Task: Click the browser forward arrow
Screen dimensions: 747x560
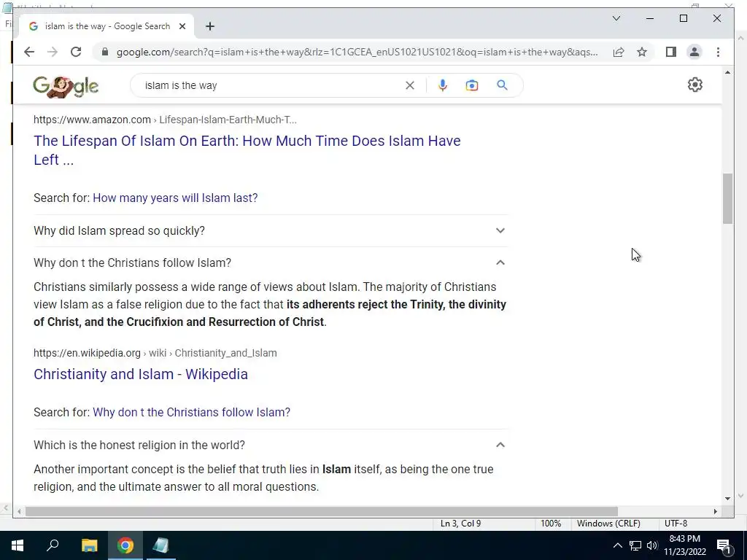Action: (x=53, y=52)
